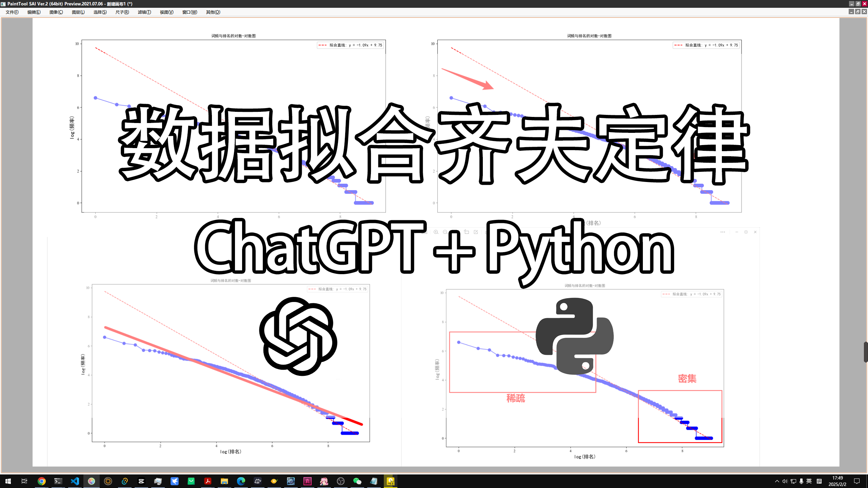Open the blue gear app on the taskbar
Image resolution: width=868 pixels, height=488 pixels.
291,481
